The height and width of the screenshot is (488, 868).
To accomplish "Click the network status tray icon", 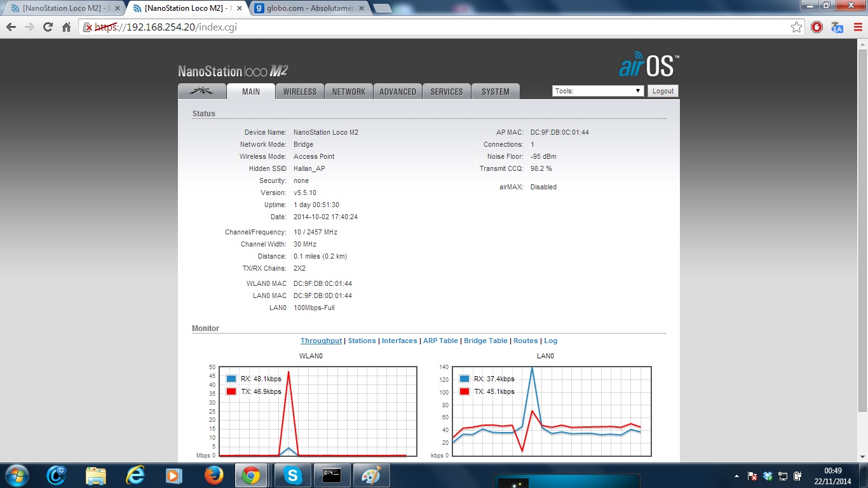I will 783,476.
